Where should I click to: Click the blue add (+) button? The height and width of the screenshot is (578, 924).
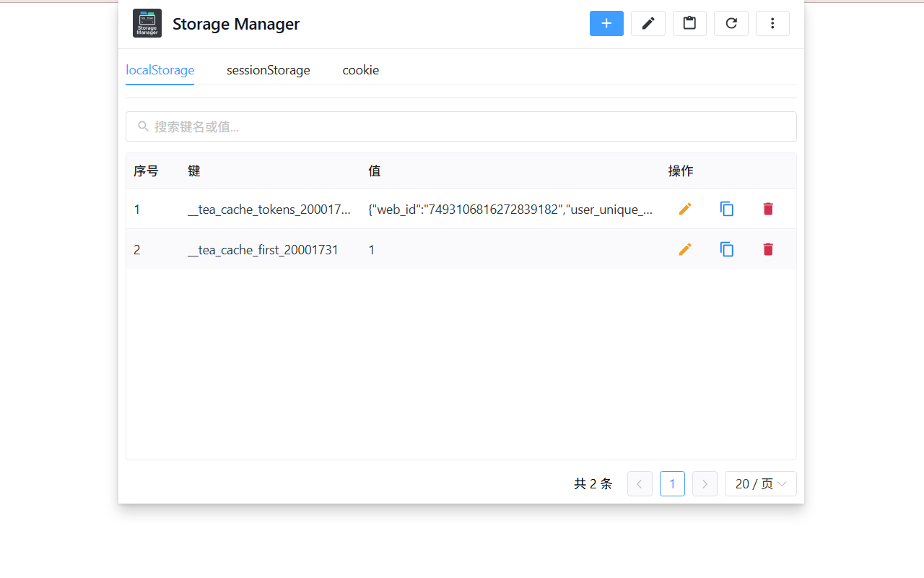coord(606,24)
